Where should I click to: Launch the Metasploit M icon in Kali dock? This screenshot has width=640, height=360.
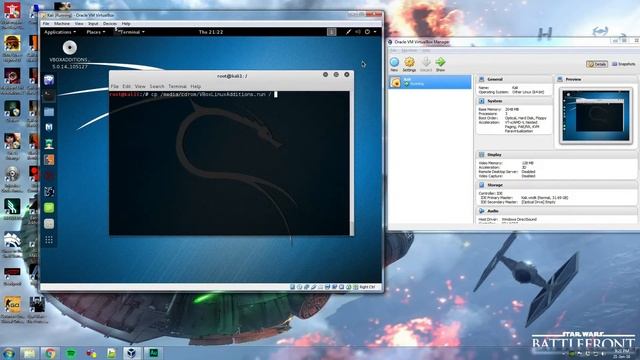point(49,127)
